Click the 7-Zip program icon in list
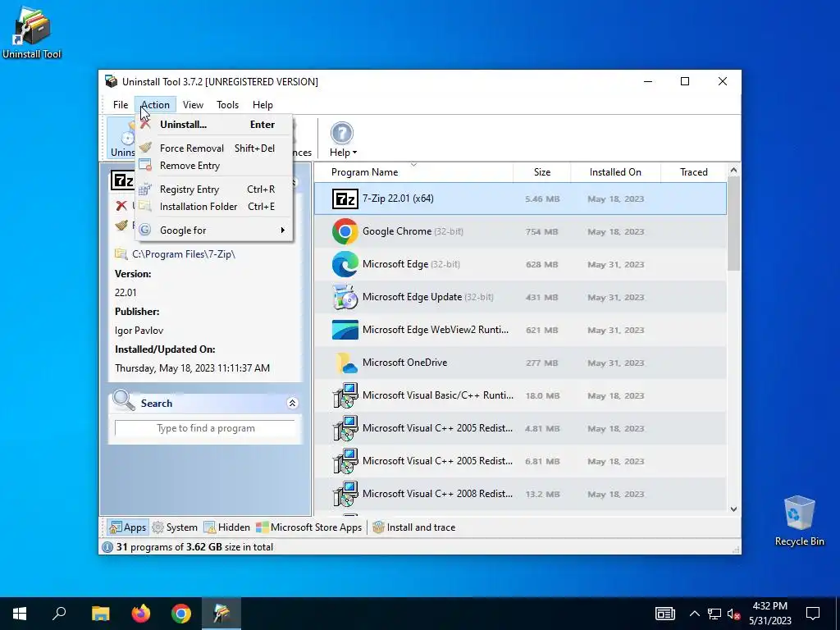840x630 pixels. coord(345,199)
